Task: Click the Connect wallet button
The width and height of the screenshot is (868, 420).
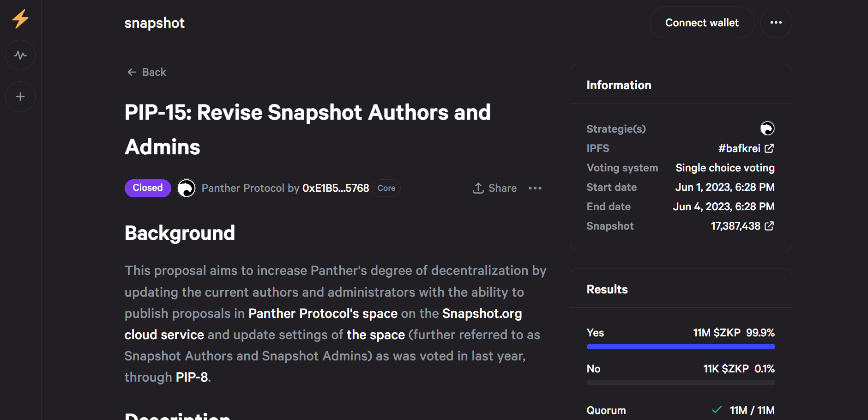Action: coord(702,23)
